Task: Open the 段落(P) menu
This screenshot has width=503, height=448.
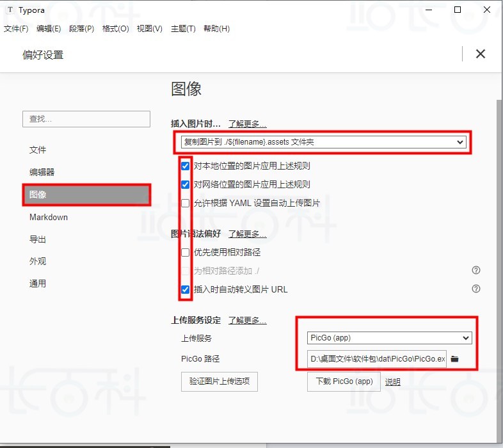Action: pos(81,29)
